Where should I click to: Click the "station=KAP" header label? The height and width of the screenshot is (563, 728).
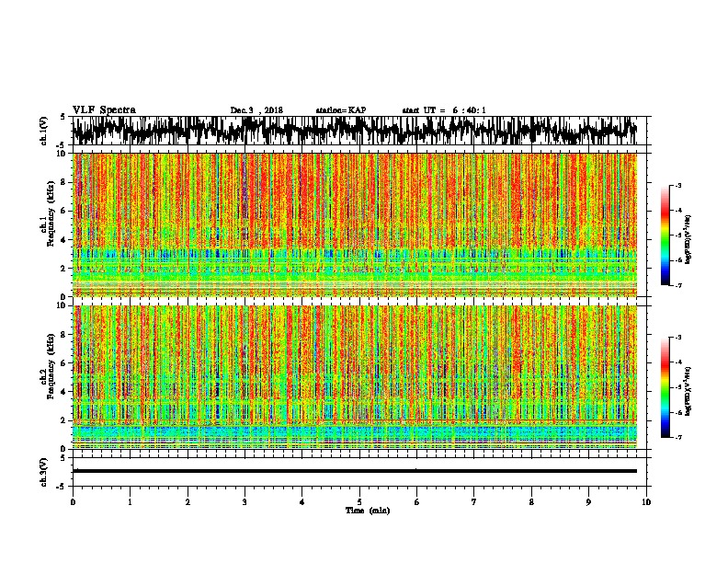click(340, 110)
